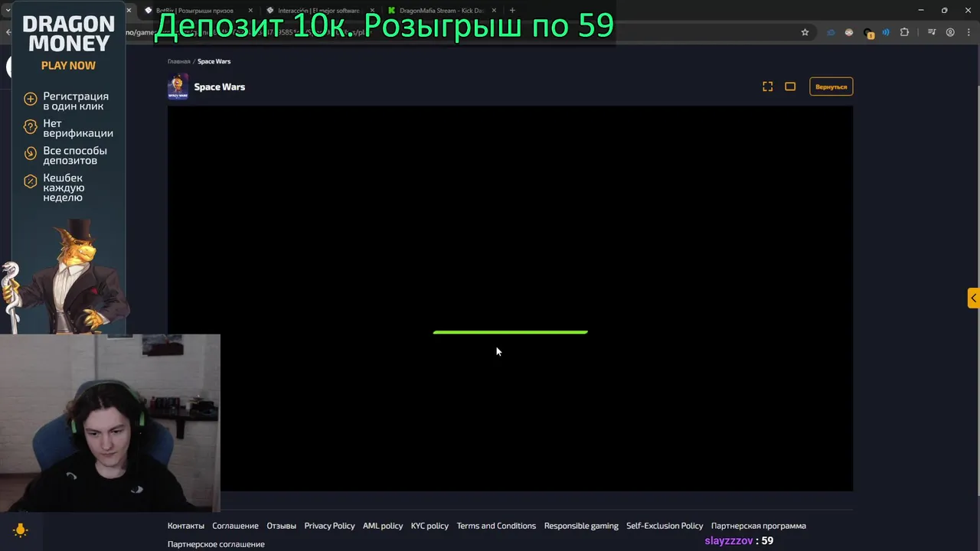The height and width of the screenshot is (551, 980).
Task: Expand the orange side panel arrow
Action: click(x=973, y=298)
